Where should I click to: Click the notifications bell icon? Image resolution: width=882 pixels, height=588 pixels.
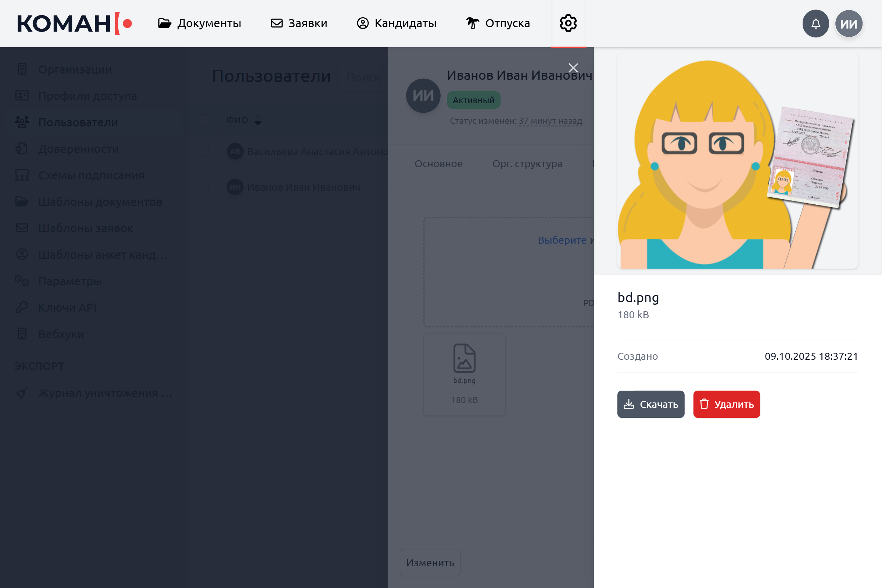click(815, 24)
